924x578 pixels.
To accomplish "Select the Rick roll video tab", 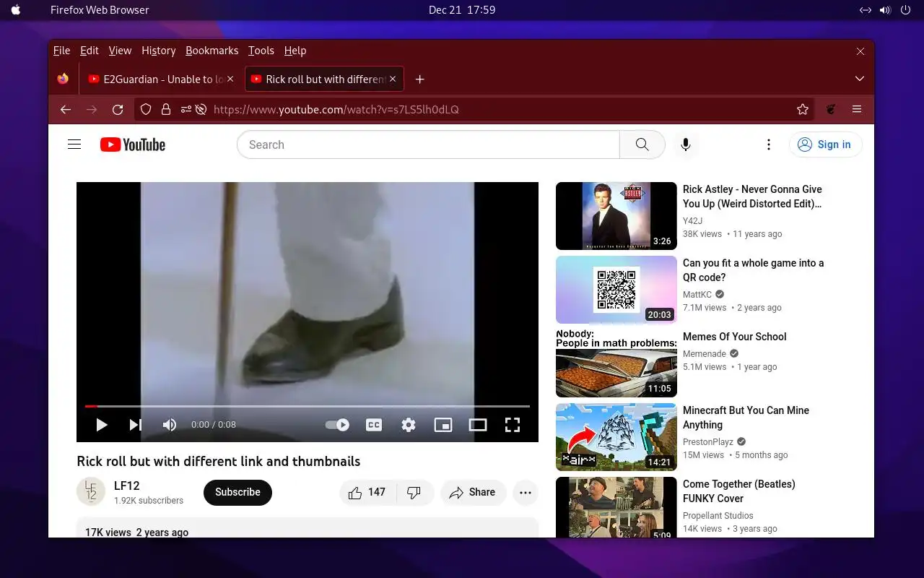I will click(x=324, y=79).
